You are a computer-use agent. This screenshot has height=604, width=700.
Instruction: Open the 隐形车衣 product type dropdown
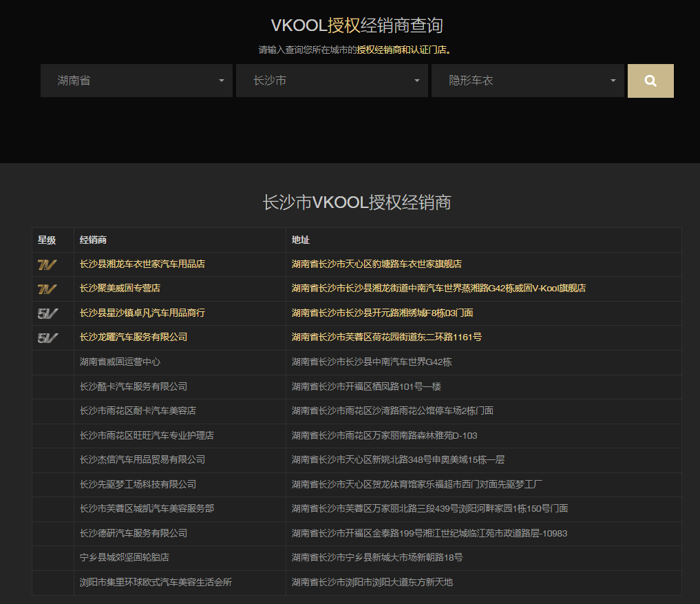tap(527, 81)
